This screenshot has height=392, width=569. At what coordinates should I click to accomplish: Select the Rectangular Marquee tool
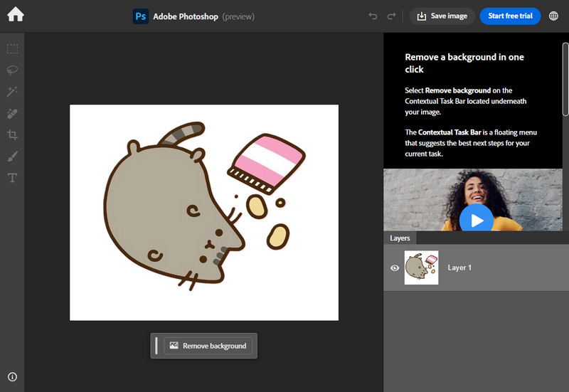pos(12,48)
